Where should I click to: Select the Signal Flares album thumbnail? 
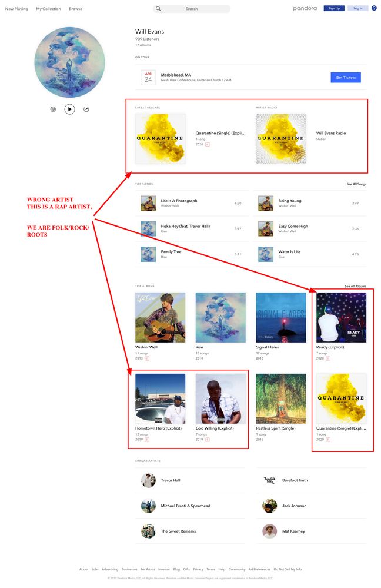[x=281, y=317]
